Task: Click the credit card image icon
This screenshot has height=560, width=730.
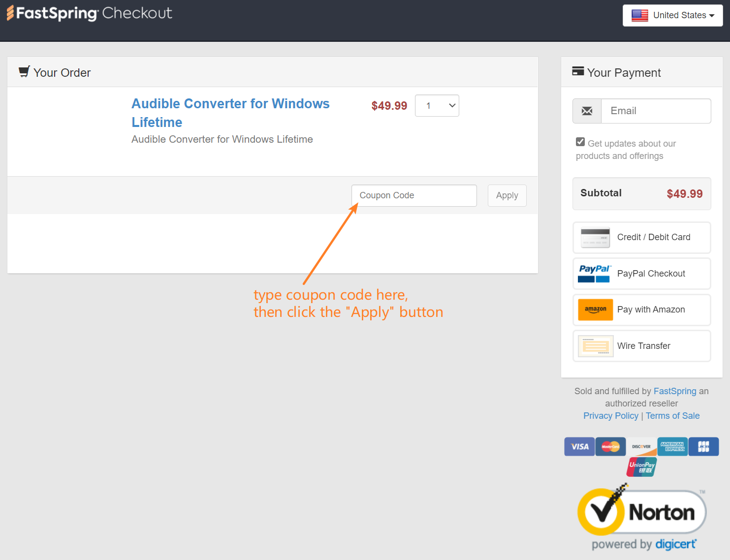Action: pos(595,237)
